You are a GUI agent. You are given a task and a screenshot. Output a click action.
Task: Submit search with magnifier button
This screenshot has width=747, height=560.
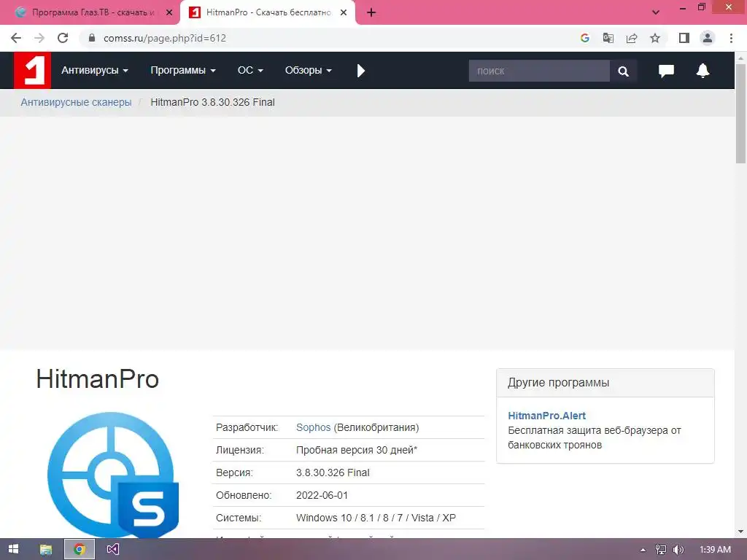point(623,71)
